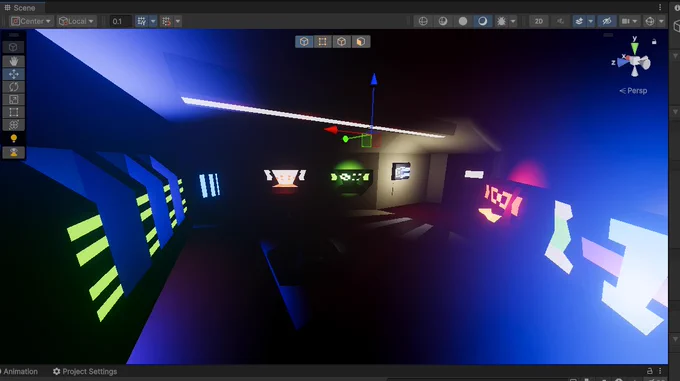Toggle hidden objects visibility eye icon
The width and height of the screenshot is (680, 381).
pyautogui.click(x=607, y=21)
